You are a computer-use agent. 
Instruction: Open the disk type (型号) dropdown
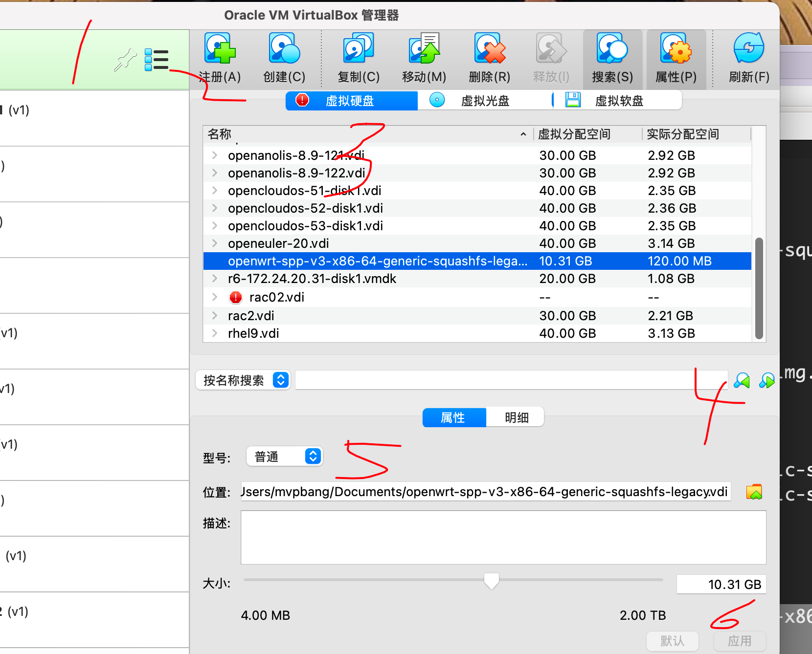284,457
